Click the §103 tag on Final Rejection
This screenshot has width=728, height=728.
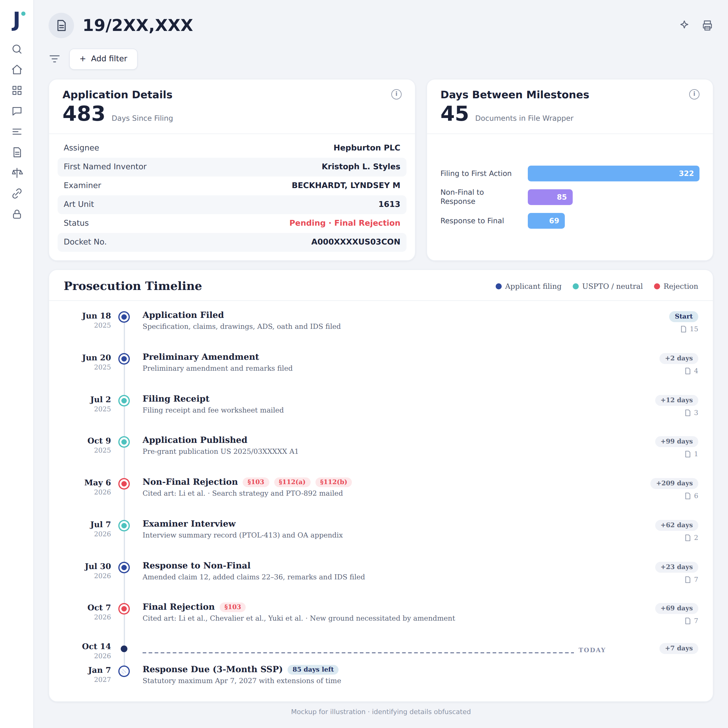tap(232, 607)
